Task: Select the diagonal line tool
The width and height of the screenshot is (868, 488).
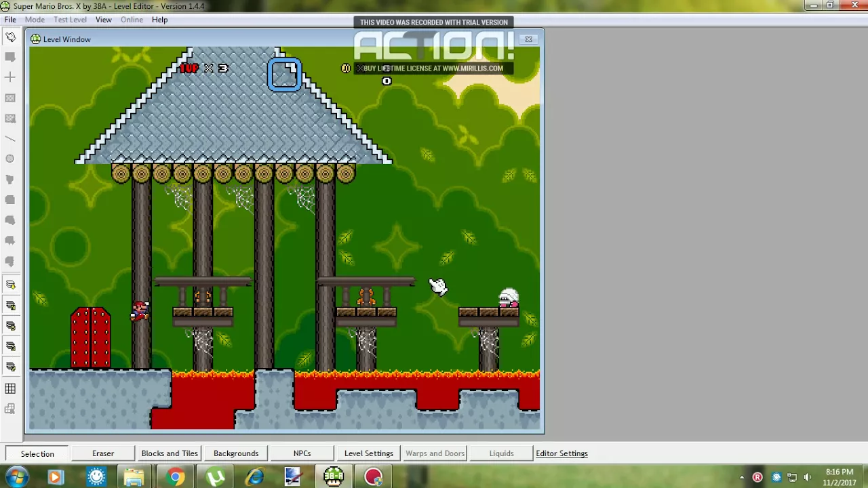Action: (10, 138)
